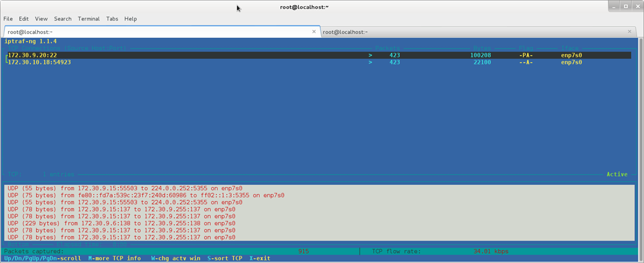Minimize the terminal window
Viewport: 644px width, 263px height.
tap(614, 6)
